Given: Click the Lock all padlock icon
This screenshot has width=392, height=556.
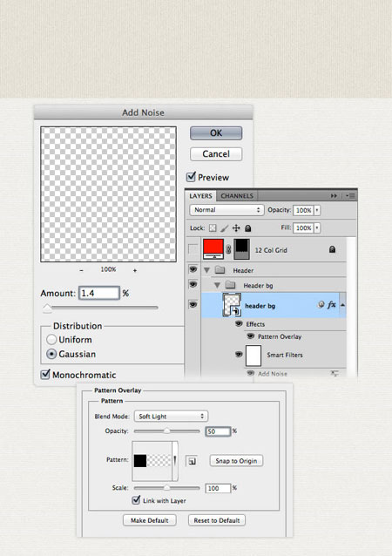Looking at the screenshot, I should [248, 228].
